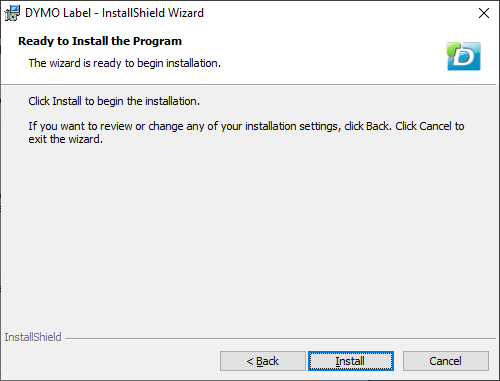Click the InstallShield label above the buttons
The height and width of the screenshot is (381, 500).
coord(33,337)
